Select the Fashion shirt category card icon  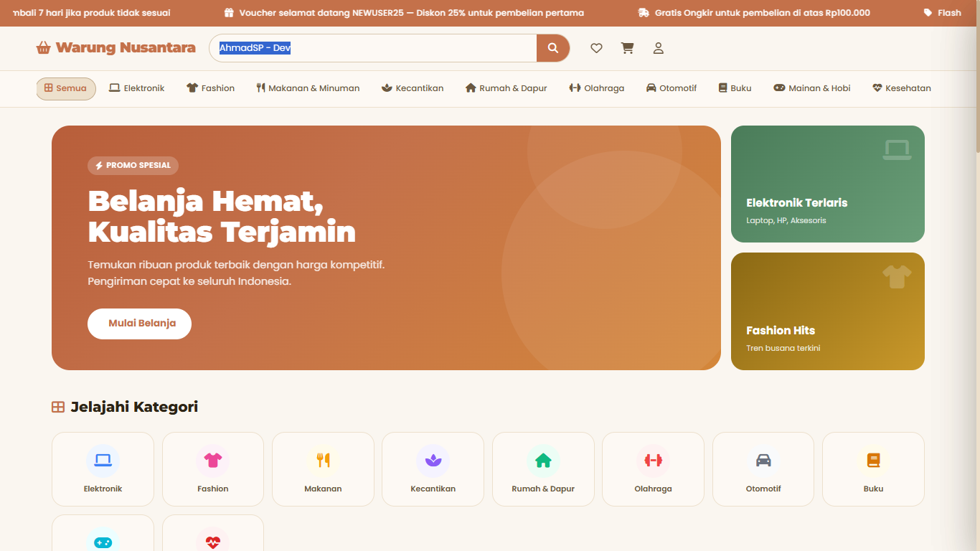(x=213, y=461)
